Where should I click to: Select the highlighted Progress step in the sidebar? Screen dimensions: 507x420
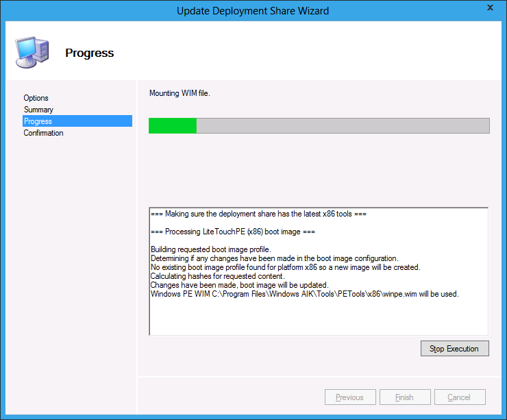[x=38, y=121]
